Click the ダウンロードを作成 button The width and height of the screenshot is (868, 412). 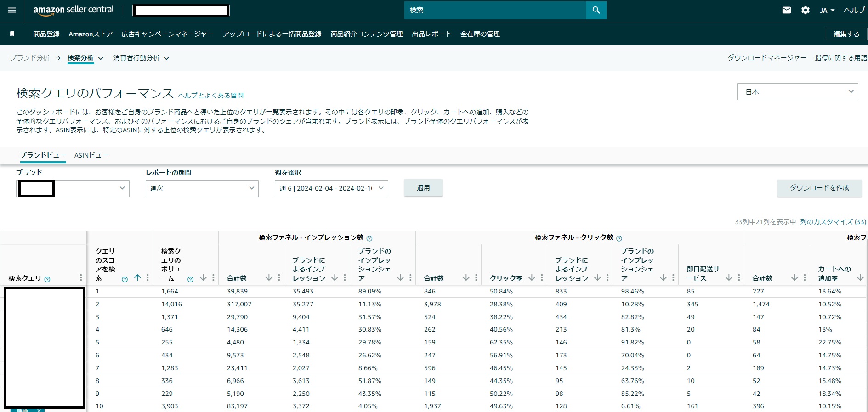(x=819, y=188)
